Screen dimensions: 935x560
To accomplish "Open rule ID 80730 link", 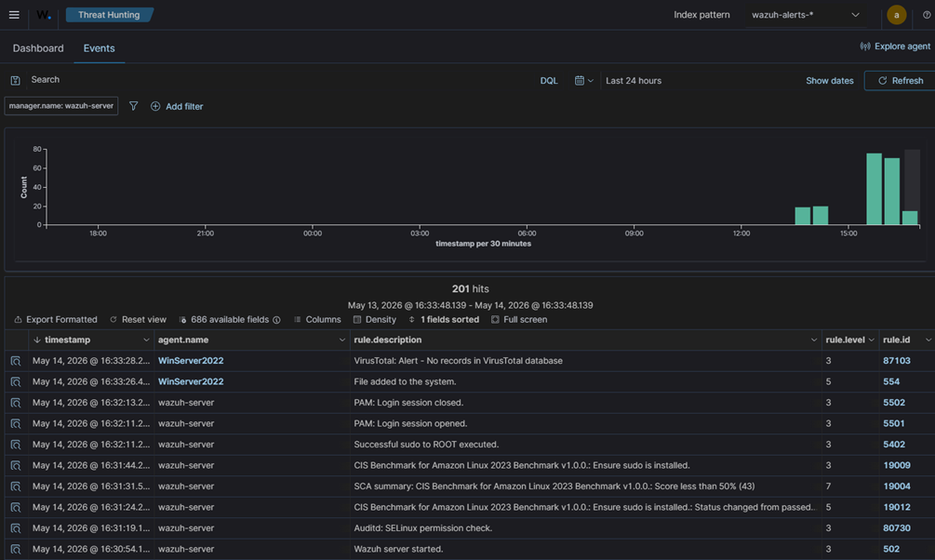I will coord(897,527).
